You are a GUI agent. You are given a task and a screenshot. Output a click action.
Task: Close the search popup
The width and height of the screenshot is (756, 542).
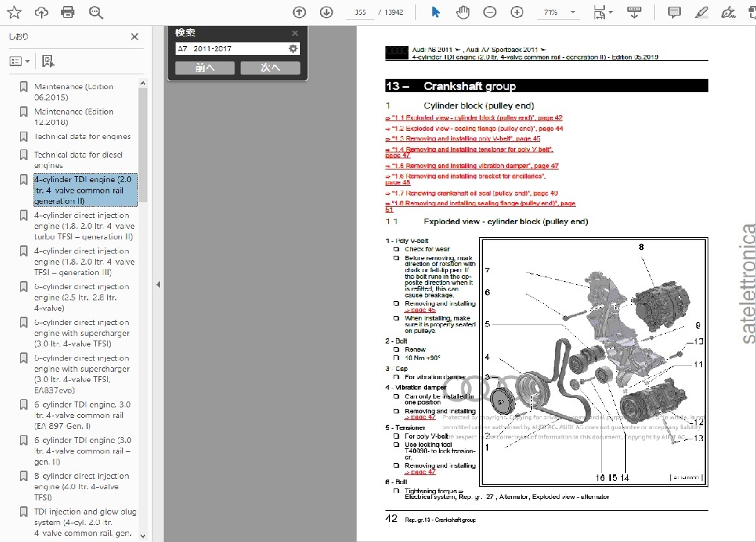click(x=295, y=33)
